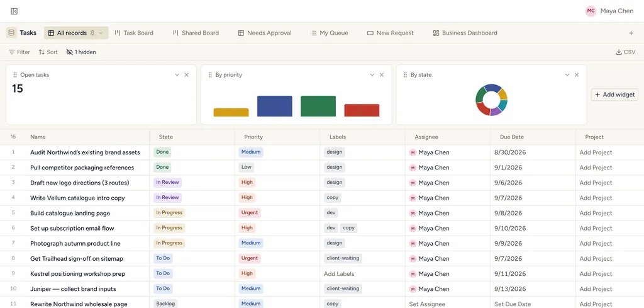Click Backlog state on Rewrite Northwind row

tap(165, 304)
